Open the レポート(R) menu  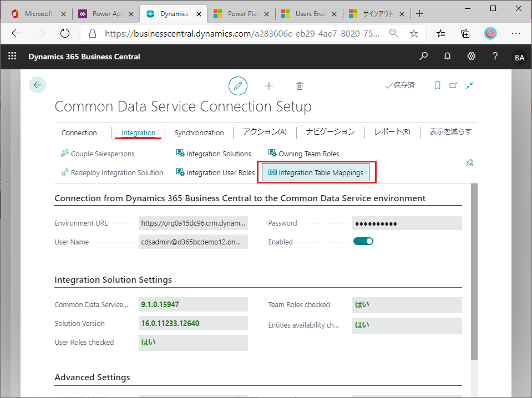(x=392, y=132)
